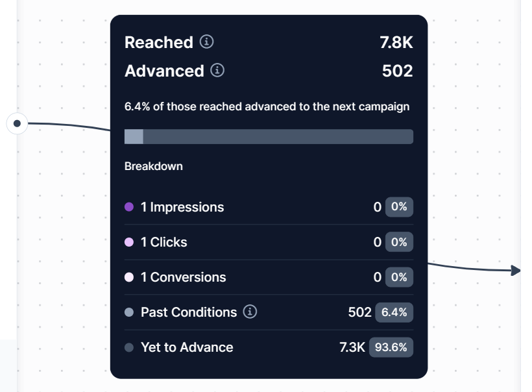Click the Breakdown section heading
532x392 pixels.
[154, 166]
